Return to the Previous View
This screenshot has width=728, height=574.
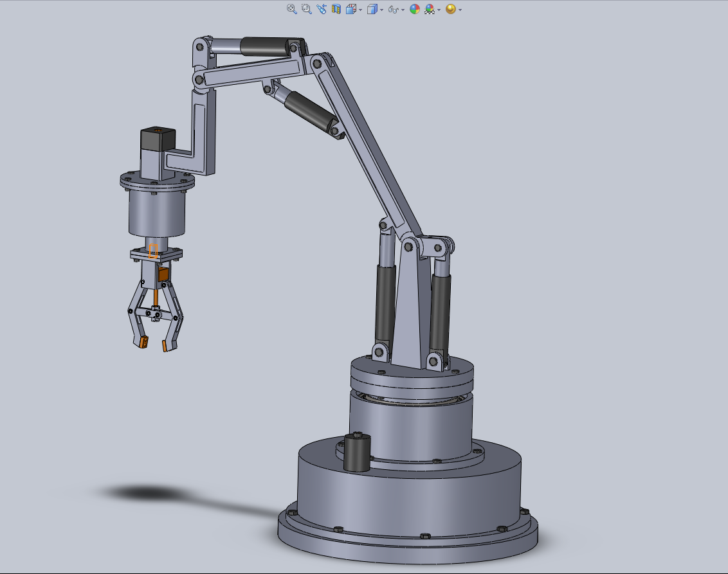coord(322,9)
